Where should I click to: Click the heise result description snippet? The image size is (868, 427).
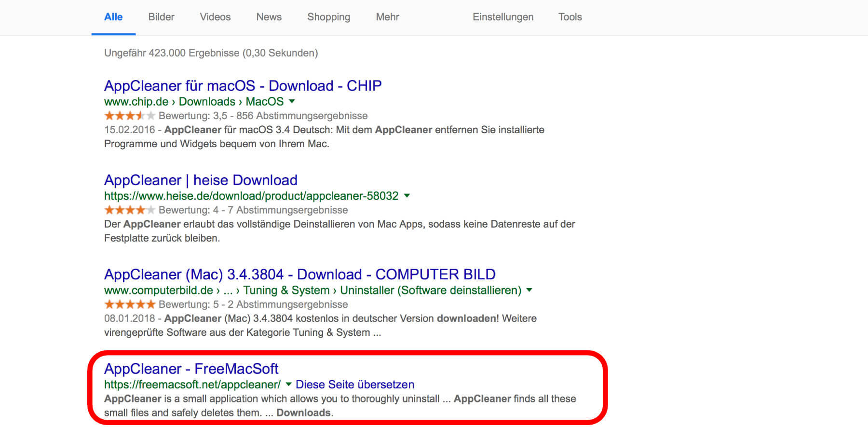pos(339,231)
